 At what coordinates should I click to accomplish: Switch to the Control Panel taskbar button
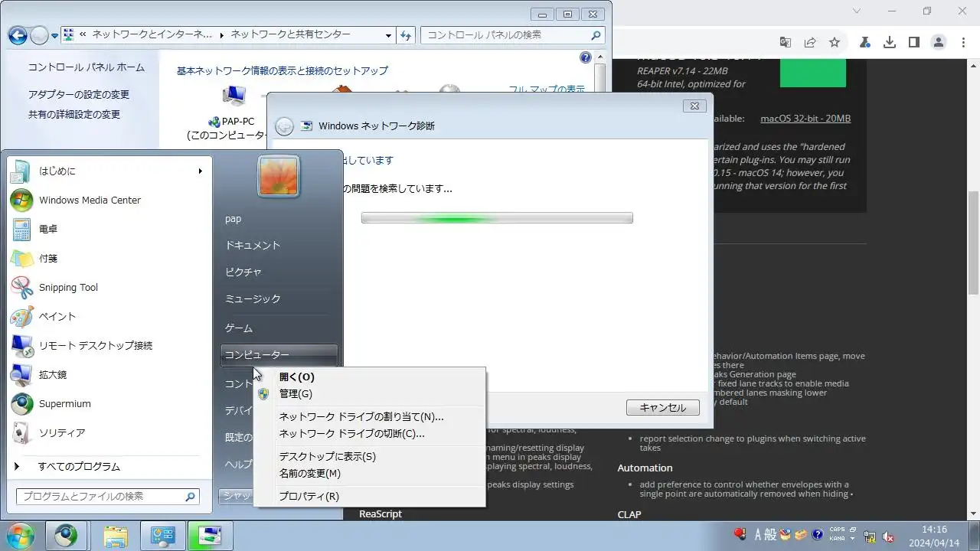tap(162, 535)
